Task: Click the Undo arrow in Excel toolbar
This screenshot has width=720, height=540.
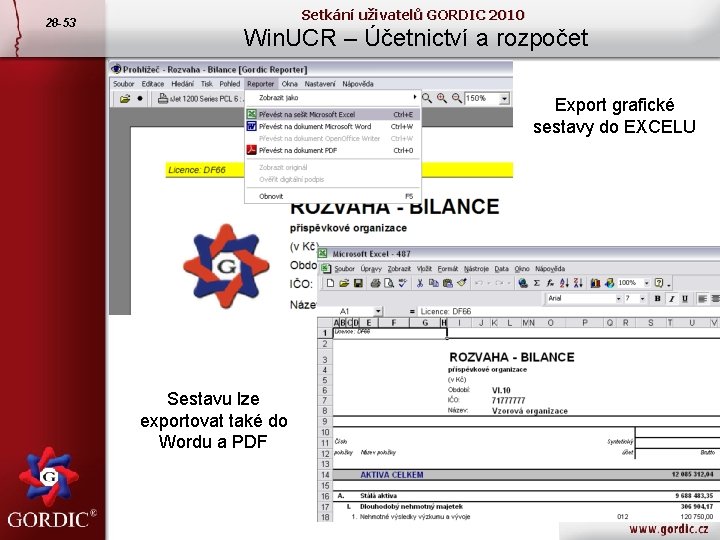Action: (479, 283)
